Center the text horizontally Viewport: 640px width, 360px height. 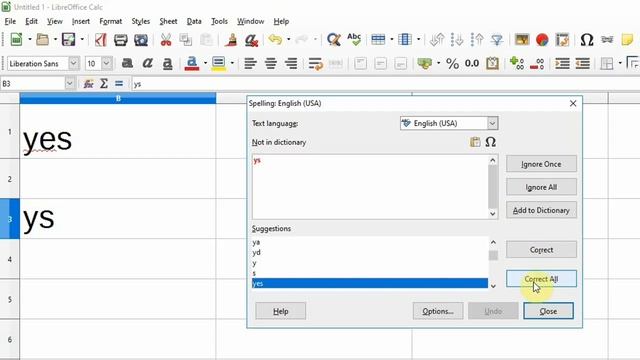(x=271, y=63)
